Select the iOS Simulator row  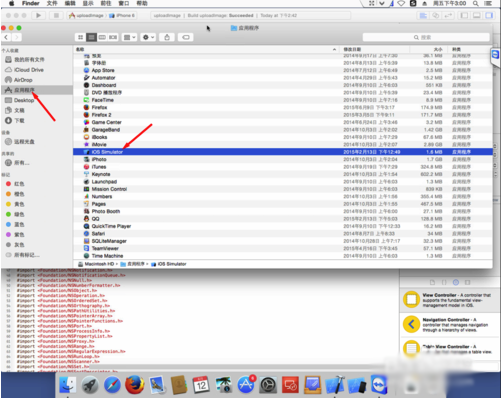[x=283, y=152]
